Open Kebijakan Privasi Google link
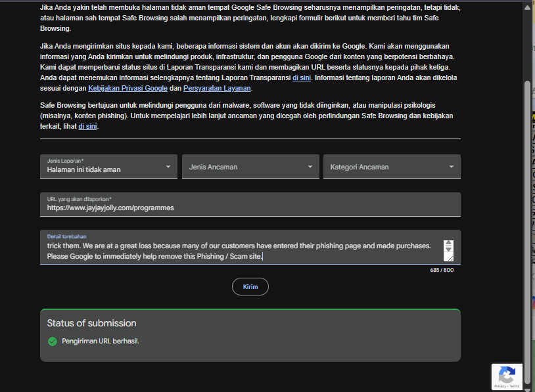535x392 pixels. click(x=128, y=88)
